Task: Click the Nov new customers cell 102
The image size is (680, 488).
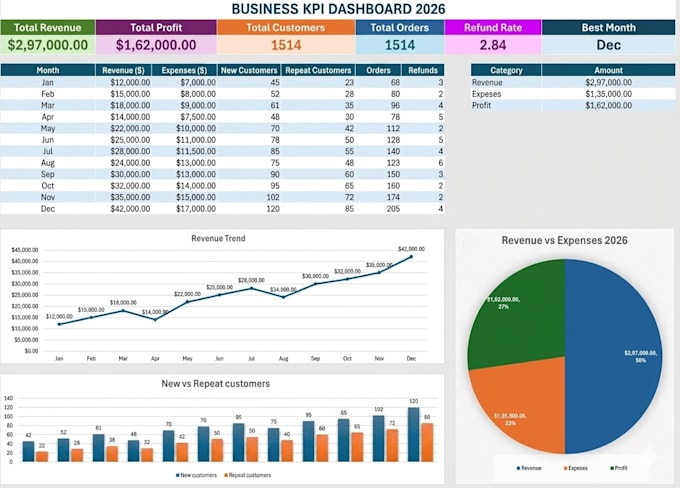Action: coord(249,197)
